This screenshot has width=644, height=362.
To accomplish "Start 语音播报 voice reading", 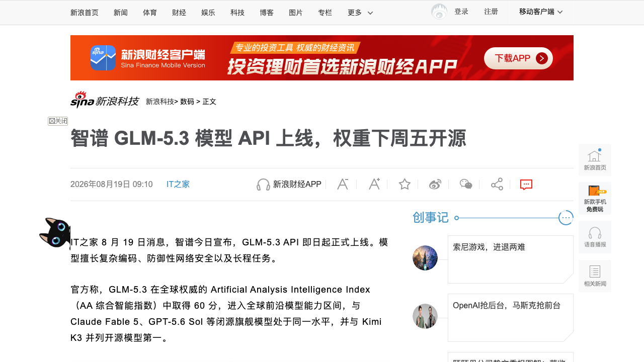I will tap(595, 237).
